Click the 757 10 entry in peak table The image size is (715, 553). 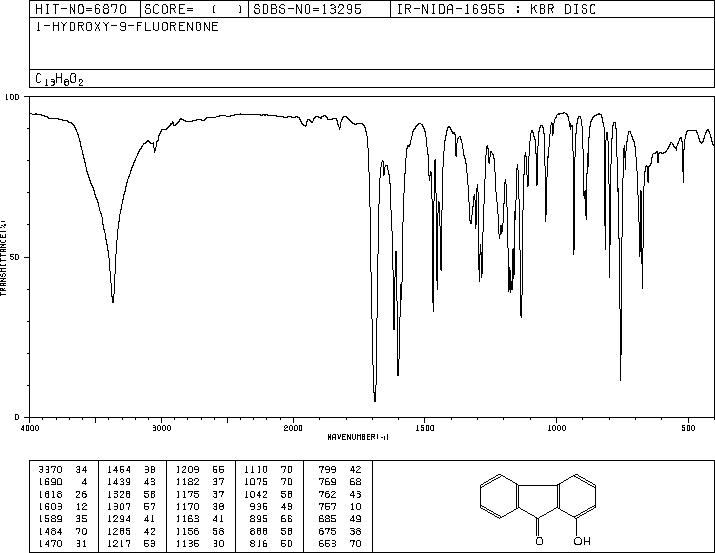(339, 506)
